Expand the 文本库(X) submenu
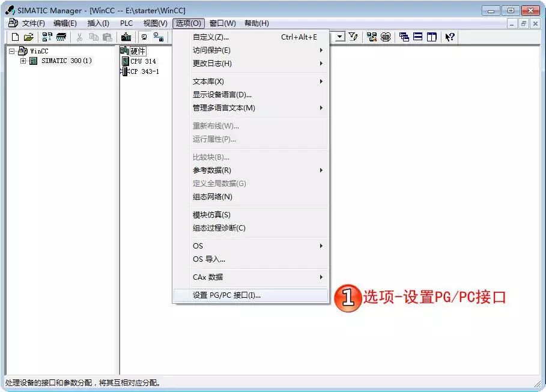This screenshot has width=546, height=392. click(250, 82)
